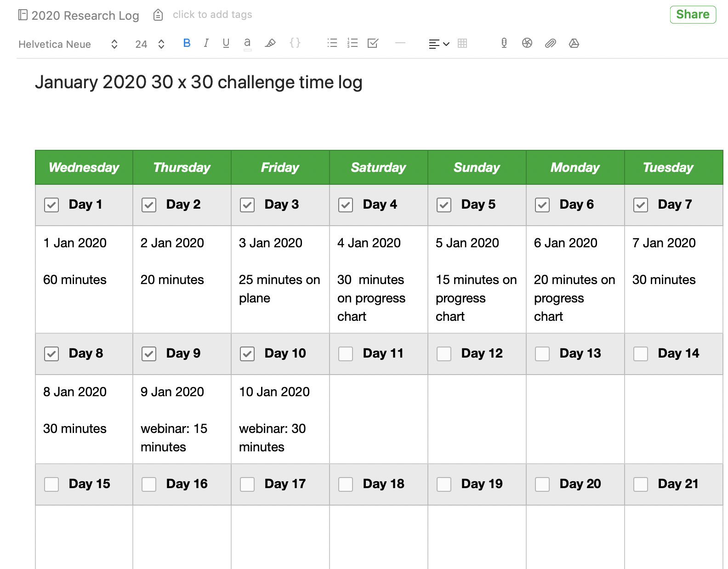Open the Helvetica Neue font dropdown
This screenshot has height=569, width=728.
tap(68, 44)
